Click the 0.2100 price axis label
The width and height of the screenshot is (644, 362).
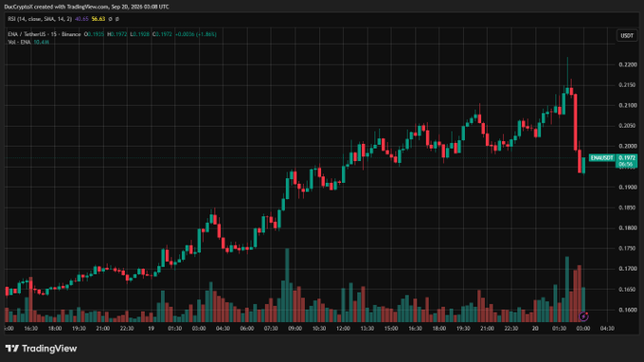pyautogui.click(x=628, y=105)
